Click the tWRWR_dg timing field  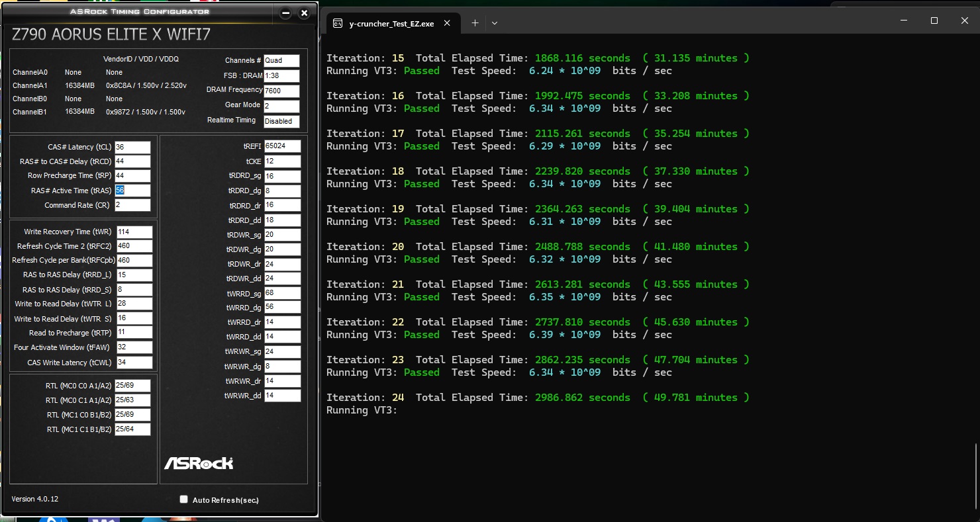pos(282,367)
